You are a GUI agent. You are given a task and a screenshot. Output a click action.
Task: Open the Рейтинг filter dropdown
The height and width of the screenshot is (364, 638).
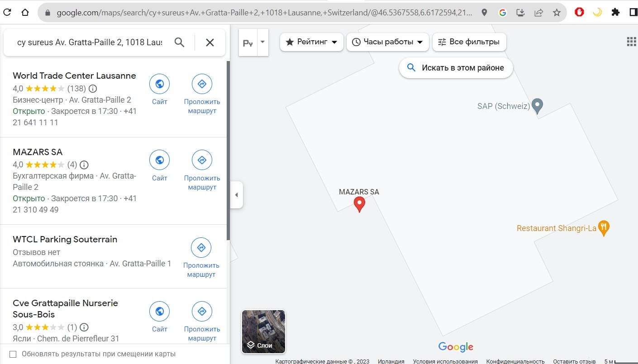pos(311,42)
